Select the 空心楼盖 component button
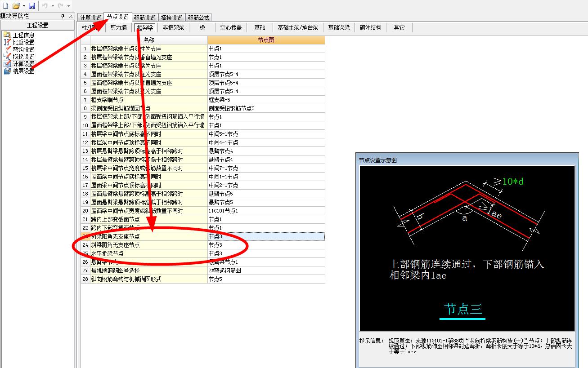Screen dimensions: 588x368 coord(231,27)
